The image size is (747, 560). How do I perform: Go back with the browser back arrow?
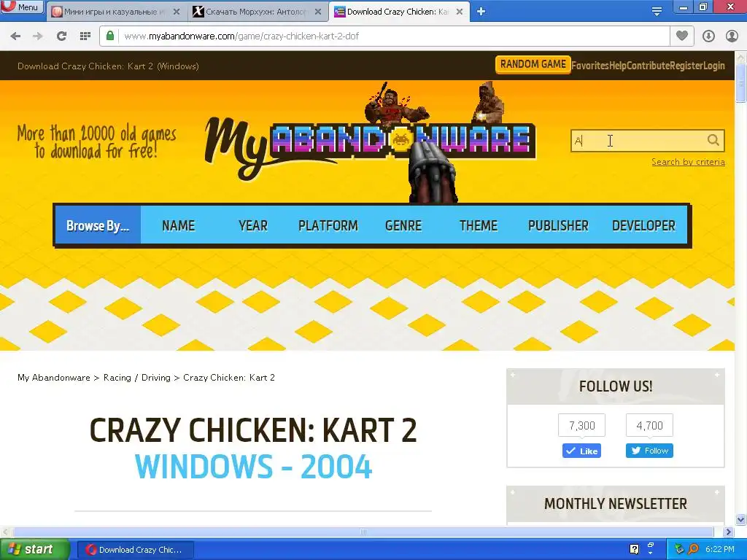pyautogui.click(x=15, y=36)
